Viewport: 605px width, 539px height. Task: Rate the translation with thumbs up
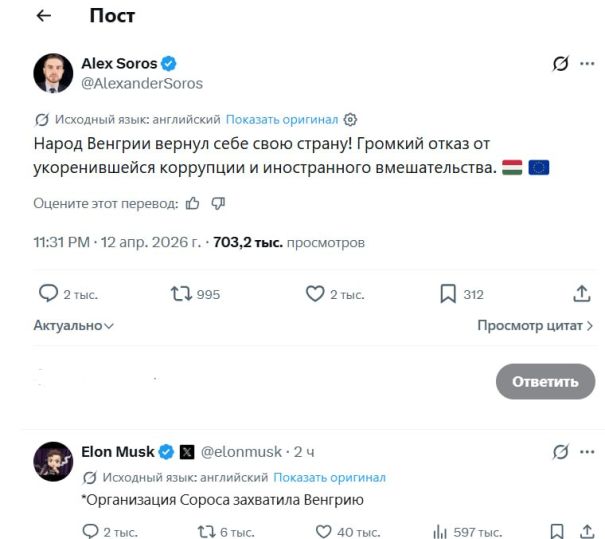click(x=192, y=203)
